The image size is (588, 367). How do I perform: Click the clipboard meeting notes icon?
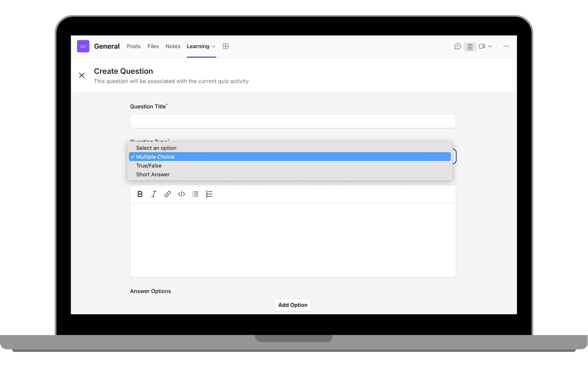pos(470,47)
